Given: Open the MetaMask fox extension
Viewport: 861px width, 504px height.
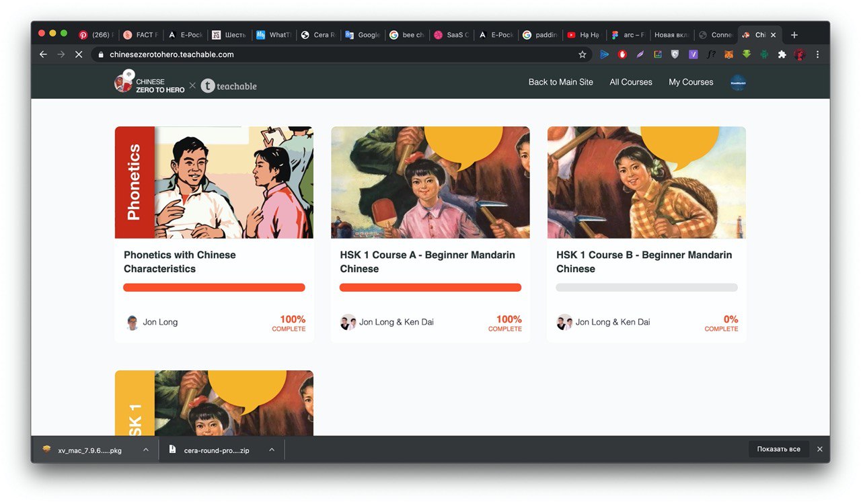Looking at the screenshot, I should [728, 54].
